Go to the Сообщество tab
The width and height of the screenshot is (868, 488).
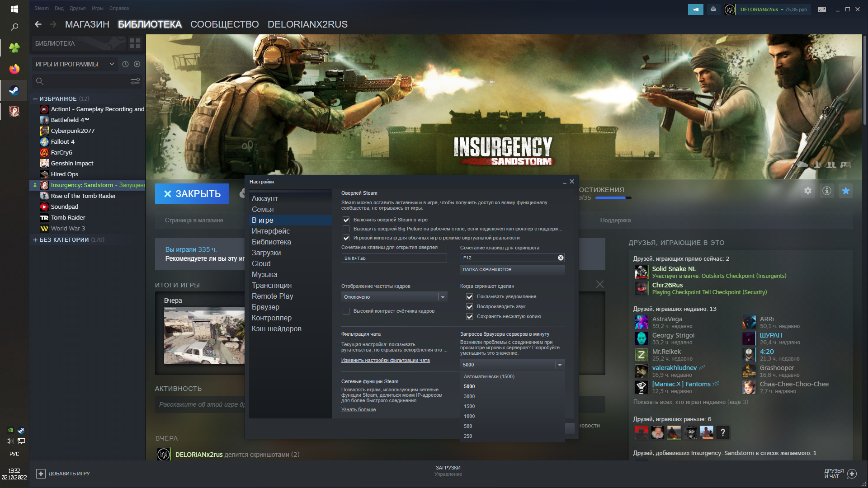click(225, 24)
